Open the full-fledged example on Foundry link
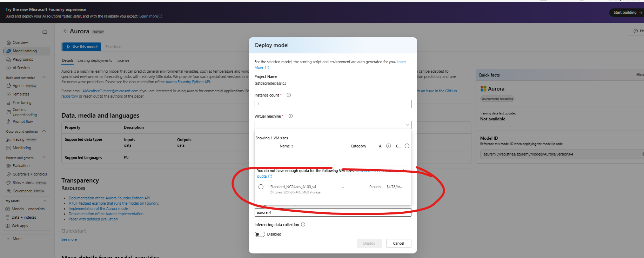This screenshot has height=258, width=644. tap(114, 203)
